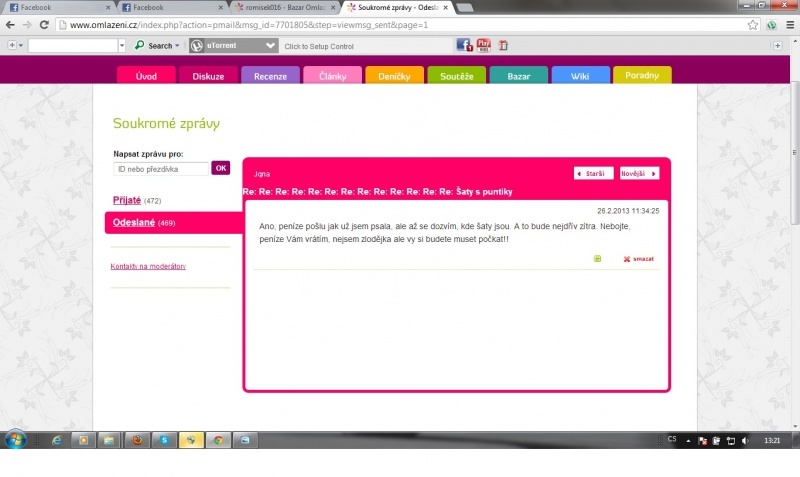Reload the page with refresh icon
Screen dimensions: 800x477
[x=45, y=25]
